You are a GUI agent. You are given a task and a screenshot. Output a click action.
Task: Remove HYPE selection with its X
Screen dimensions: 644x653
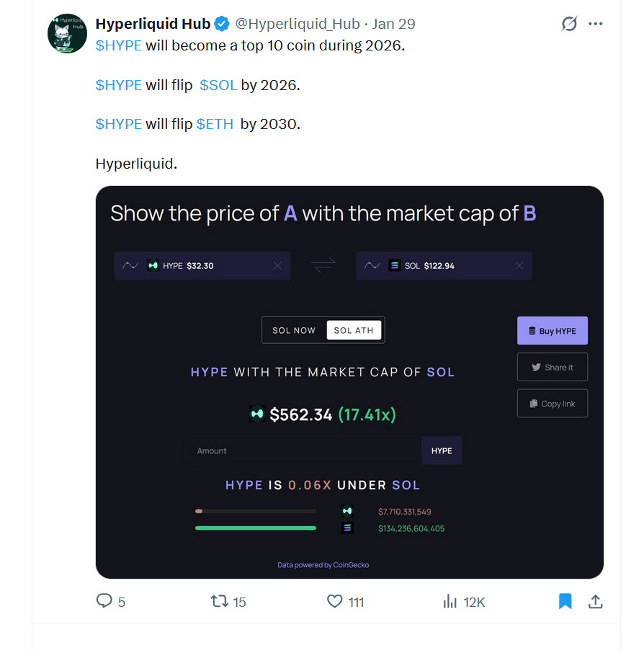[278, 266]
